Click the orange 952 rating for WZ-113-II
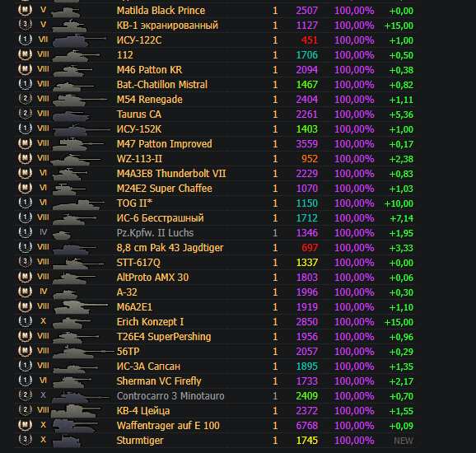The height and width of the screenshot is (453, 476). 310,159
